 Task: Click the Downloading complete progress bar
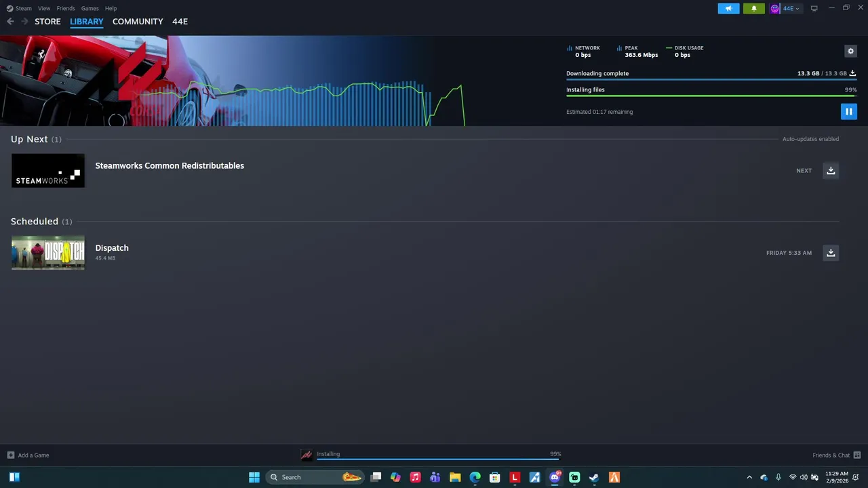coord(711,80)
